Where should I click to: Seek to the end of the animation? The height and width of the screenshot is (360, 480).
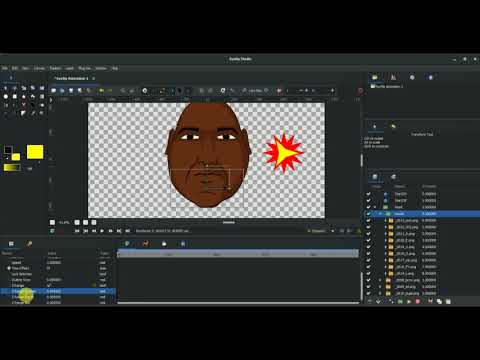127,231
